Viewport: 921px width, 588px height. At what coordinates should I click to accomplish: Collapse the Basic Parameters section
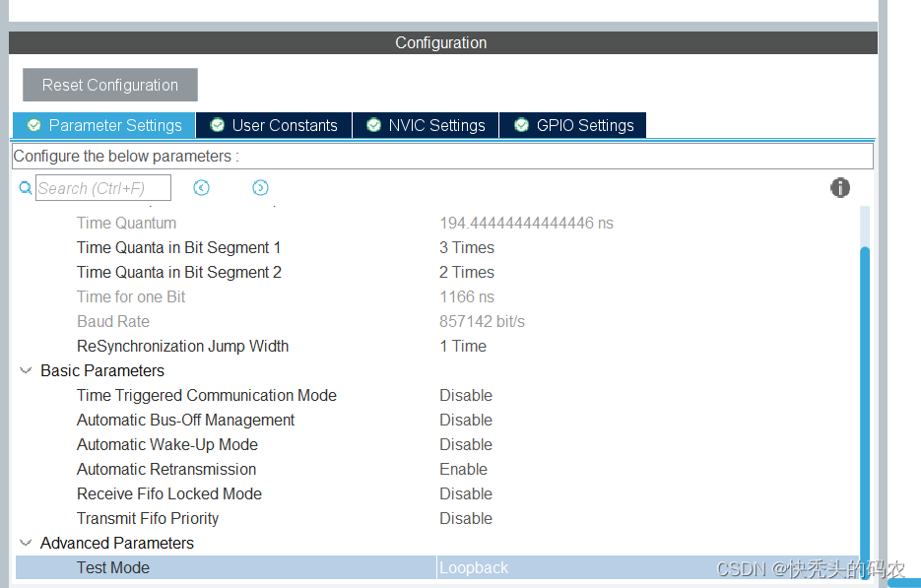pyautogui.click(x=25, y=370)
